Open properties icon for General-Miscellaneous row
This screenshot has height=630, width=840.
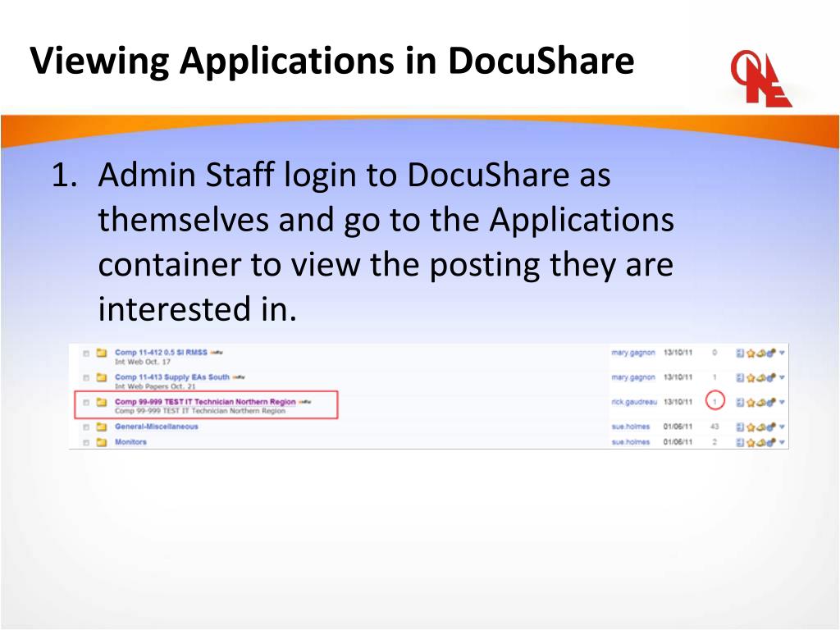[x=740, y=427]
